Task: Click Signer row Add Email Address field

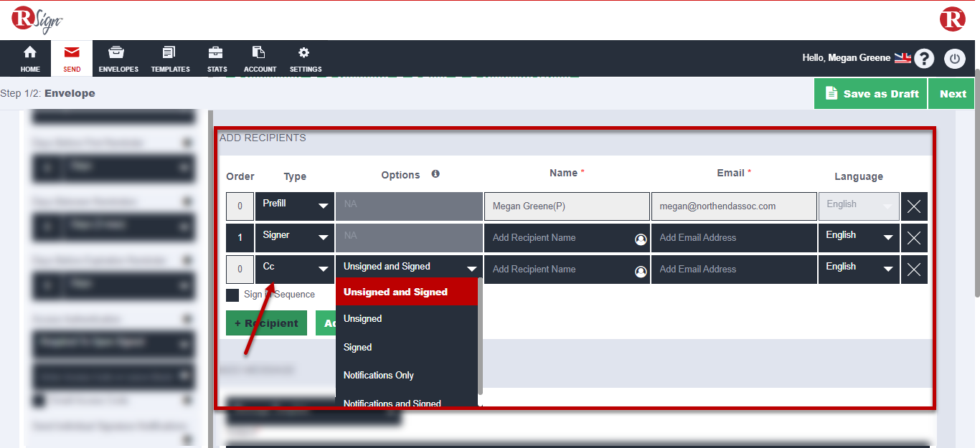Action: tap(734, 238)
